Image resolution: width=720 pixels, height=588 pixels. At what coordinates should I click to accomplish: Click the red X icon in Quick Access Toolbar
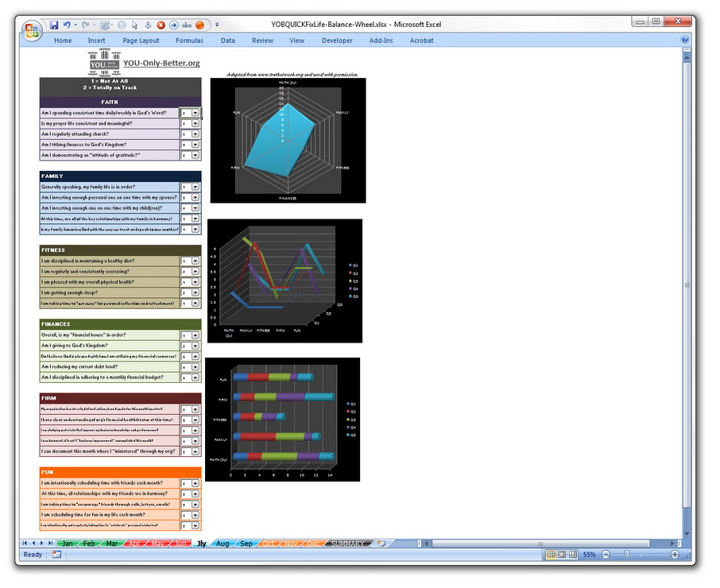click(161, 25)
